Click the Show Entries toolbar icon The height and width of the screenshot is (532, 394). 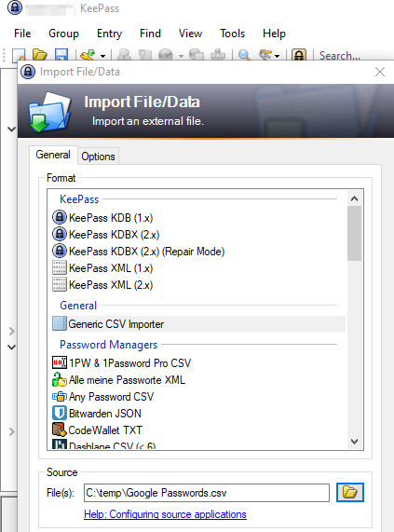tap(265, 55)
